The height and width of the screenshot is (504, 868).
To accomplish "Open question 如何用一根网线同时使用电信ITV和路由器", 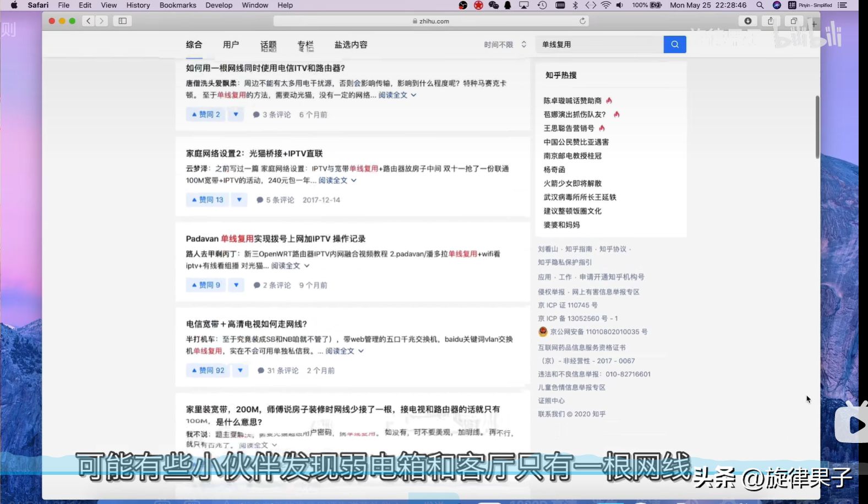I will point(265,68).
